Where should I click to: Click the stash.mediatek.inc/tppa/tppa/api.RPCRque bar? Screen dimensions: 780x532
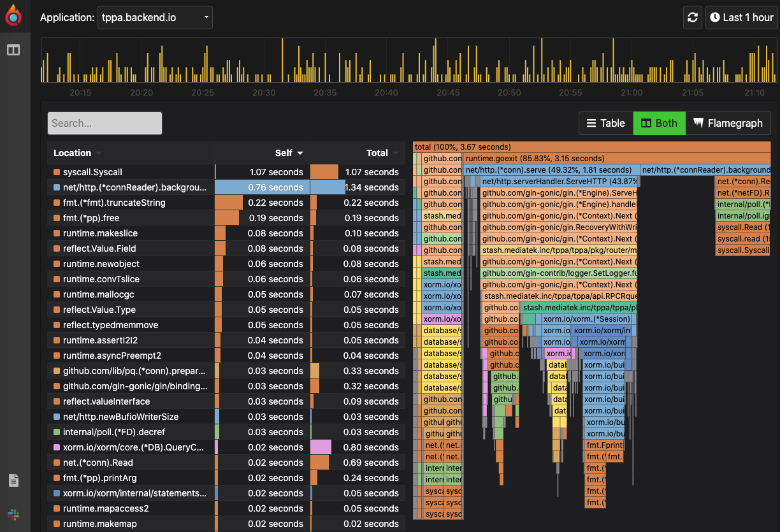(x=560, y=296)
